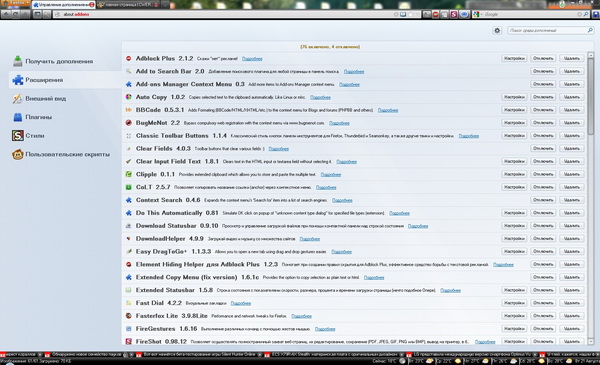This screenshot has height=365, width=600.
Task: Click Удалить for Context Search
Action: (572, 200)
